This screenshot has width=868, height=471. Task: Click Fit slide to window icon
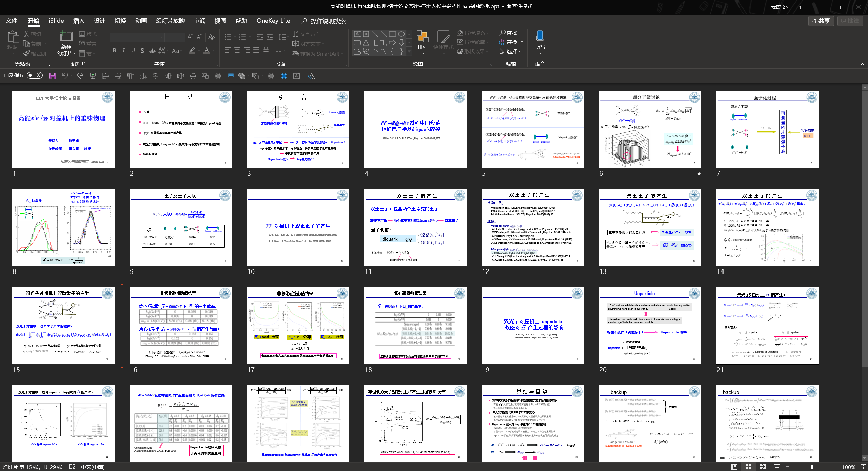863,467
